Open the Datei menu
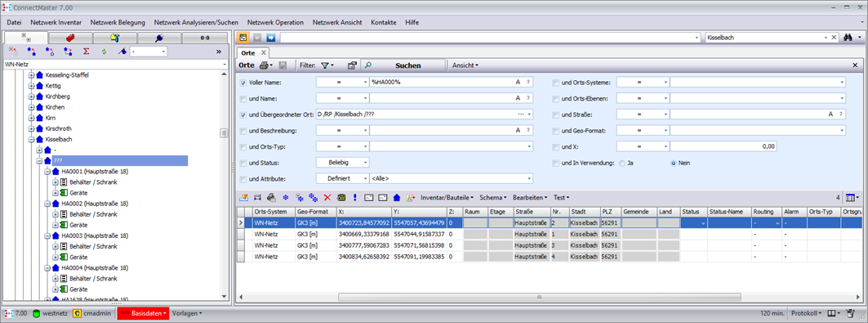 pyautogui.click(x=14, y=23)
